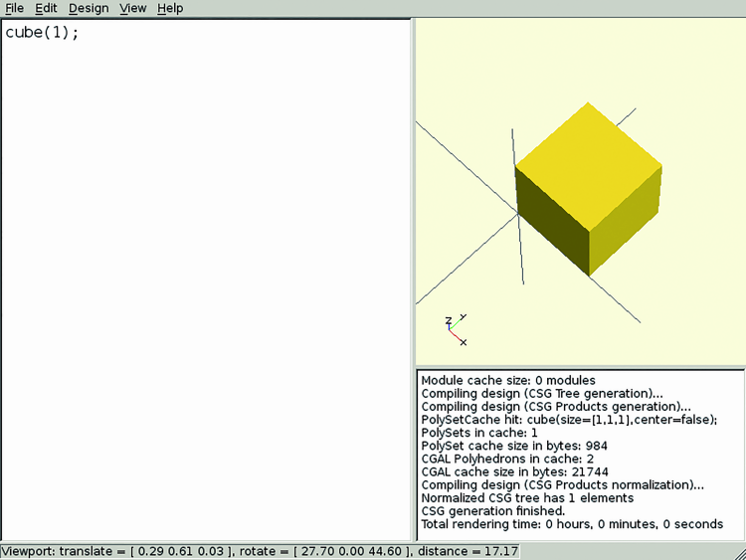Open the Edit menu
Viewport: 746px width, 560px height.
click(x=46, y=8)
